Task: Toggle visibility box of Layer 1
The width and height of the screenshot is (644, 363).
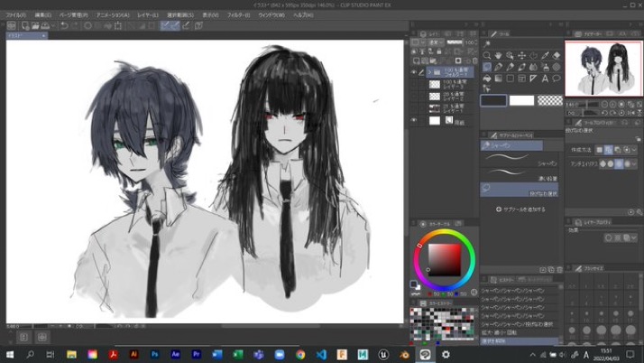Action: click(x=414, y=108)
